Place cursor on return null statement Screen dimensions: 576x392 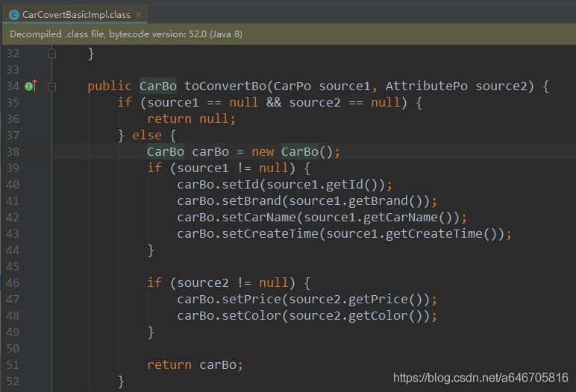191,119
